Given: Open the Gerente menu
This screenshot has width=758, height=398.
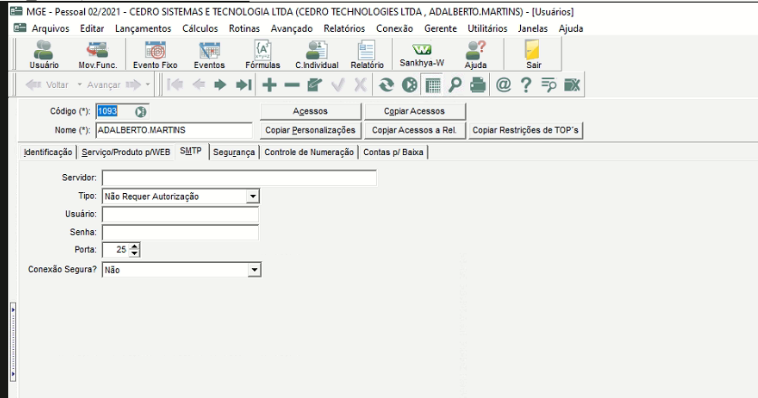Looking at the screenshot, I should (x=440, y=29).
